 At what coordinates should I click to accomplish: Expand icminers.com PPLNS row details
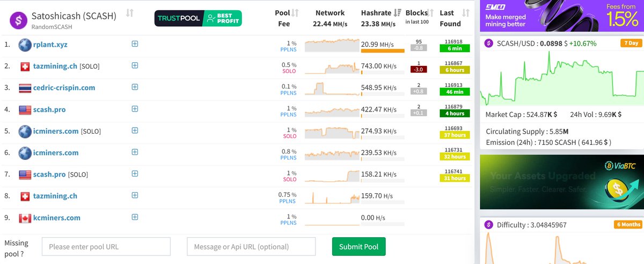(135, 152)
